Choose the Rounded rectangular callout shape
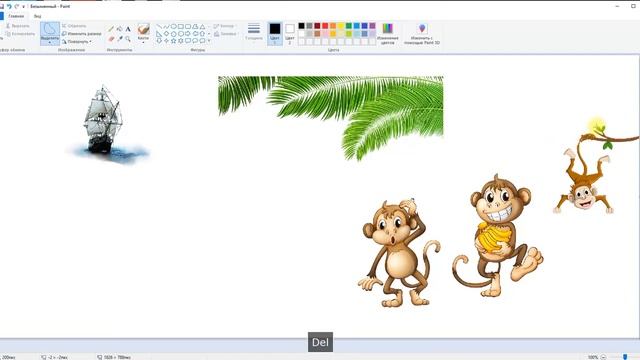 (x=188, y=41)
